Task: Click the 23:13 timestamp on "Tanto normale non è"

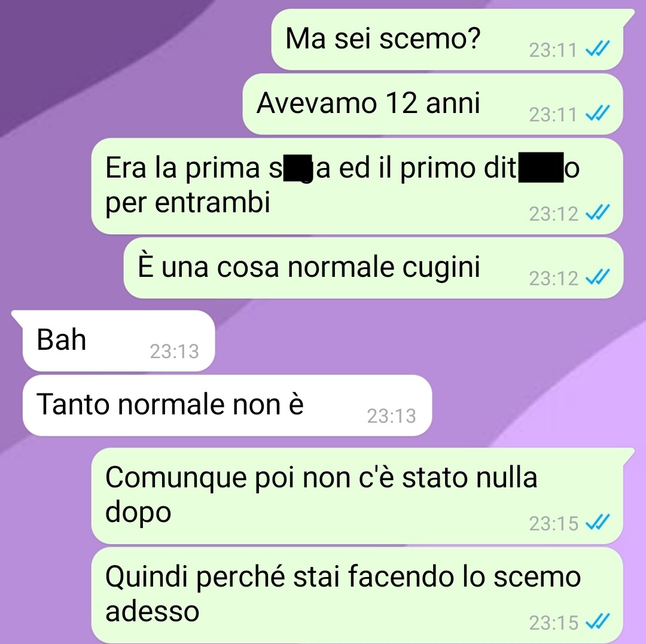Action: (x=391, y=416)
